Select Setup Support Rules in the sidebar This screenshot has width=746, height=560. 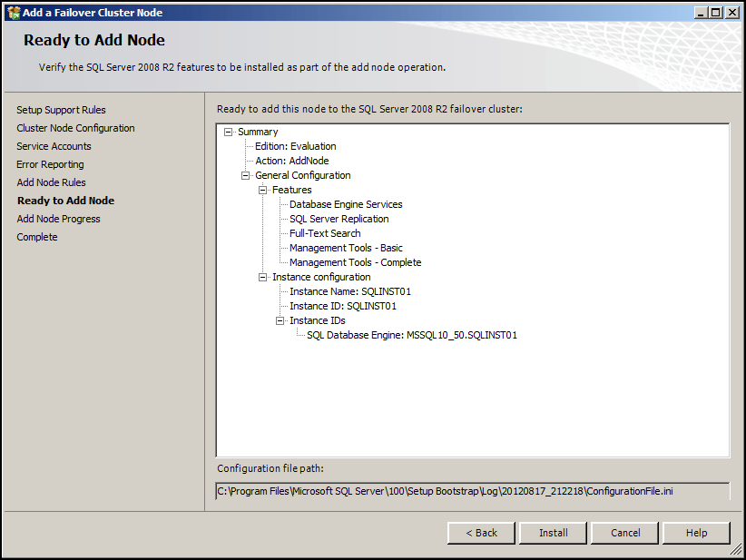pos(61,110)
